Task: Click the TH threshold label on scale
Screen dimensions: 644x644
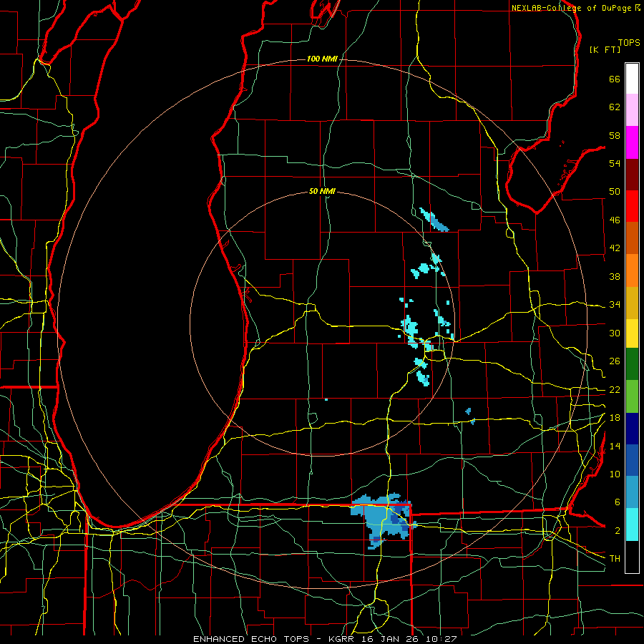Action: (615, 559)
